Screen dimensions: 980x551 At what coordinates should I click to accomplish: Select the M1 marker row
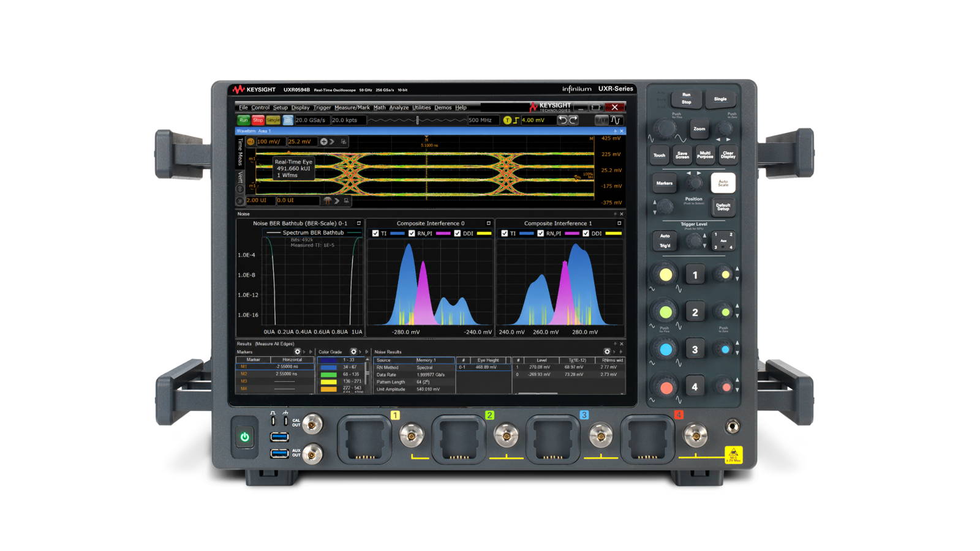point(274,367)
